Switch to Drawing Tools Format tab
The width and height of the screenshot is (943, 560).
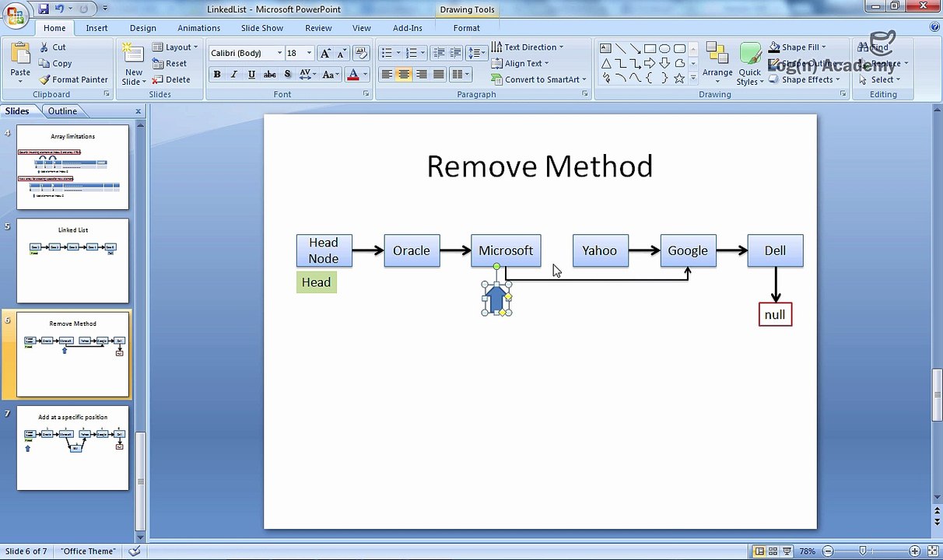[467, 28]
